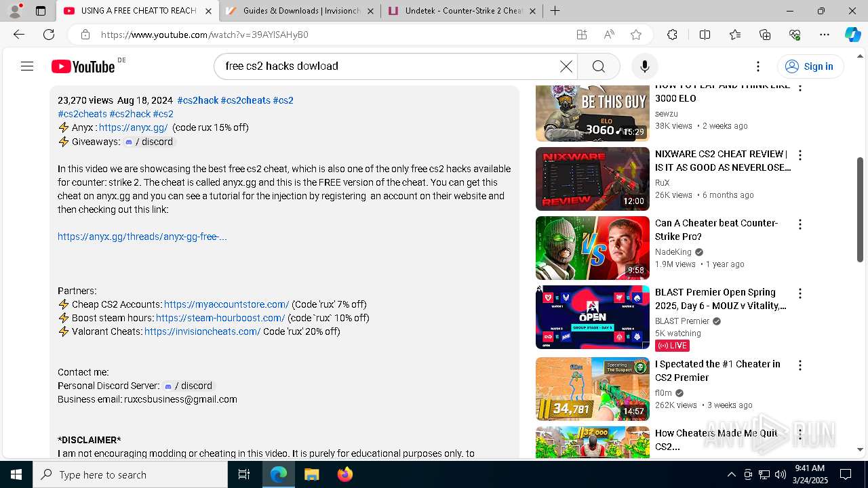Run search with the magnifier button
The height and width of the screenshot is (488, 868).
click(x=598, y=66)
